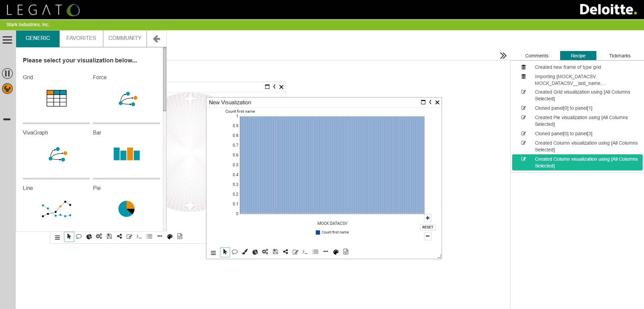This screenshot has height=309, width=644.
Task: Open more options ellipsis in back panel toolbar
Action: 160,236
